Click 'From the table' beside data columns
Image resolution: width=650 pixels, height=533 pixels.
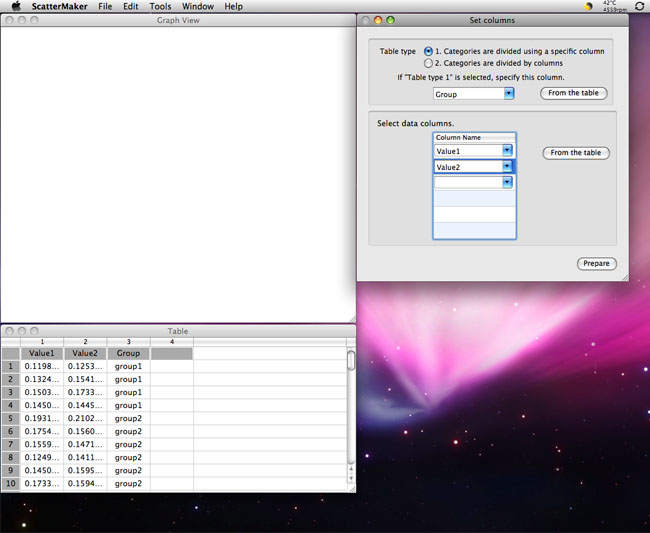tap(576, 153)
